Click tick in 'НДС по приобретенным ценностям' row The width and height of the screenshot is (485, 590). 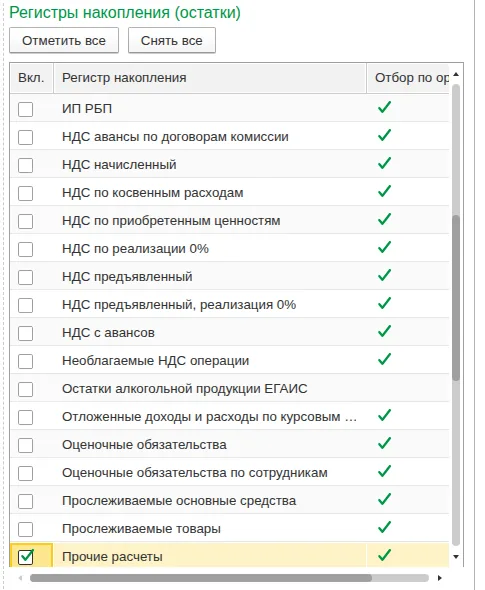click(x=385, y=219)
